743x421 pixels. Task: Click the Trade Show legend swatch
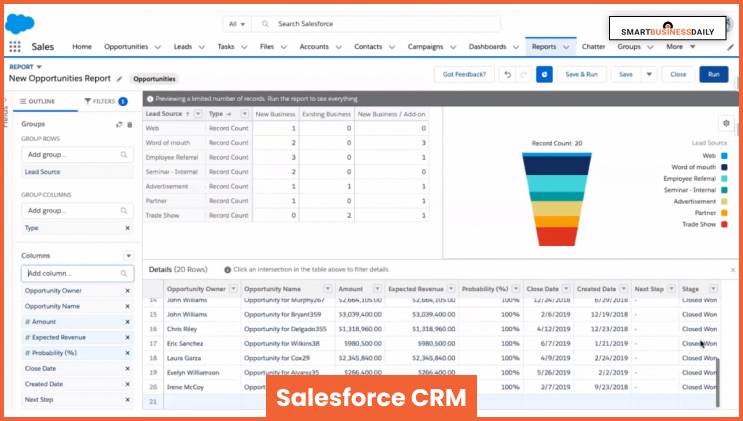coord(724,224)
